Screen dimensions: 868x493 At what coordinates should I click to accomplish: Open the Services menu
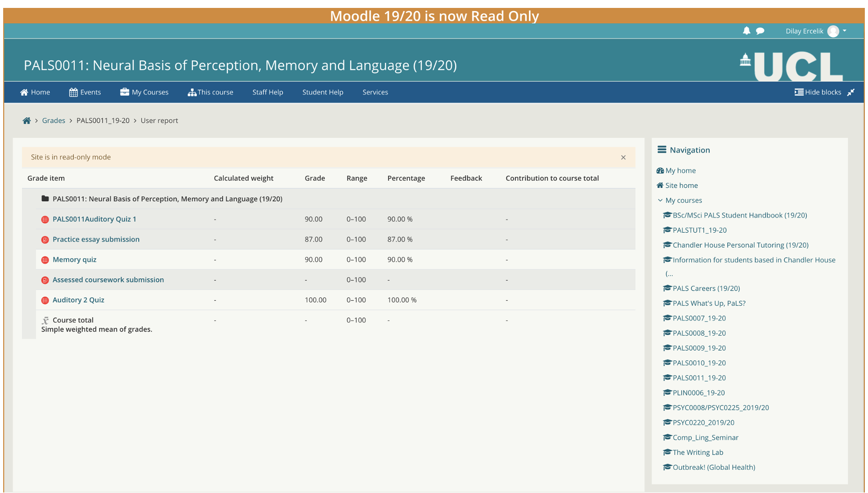coord(375,92)
